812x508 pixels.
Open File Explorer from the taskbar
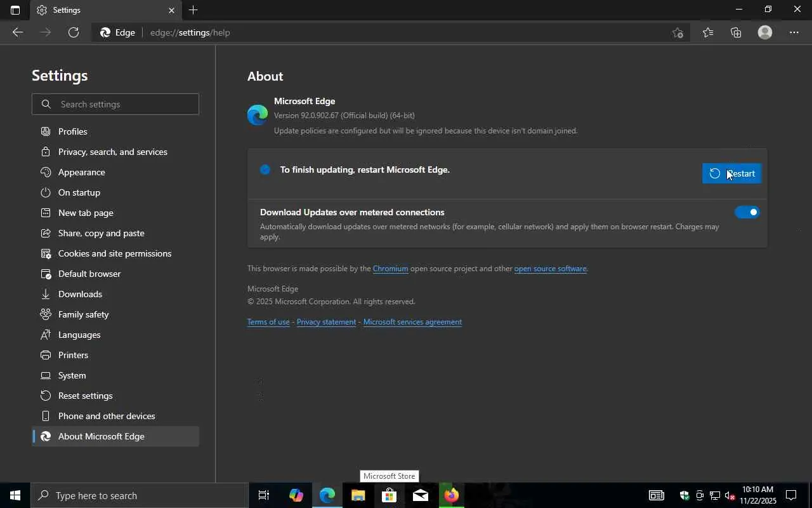pos(358,495)
